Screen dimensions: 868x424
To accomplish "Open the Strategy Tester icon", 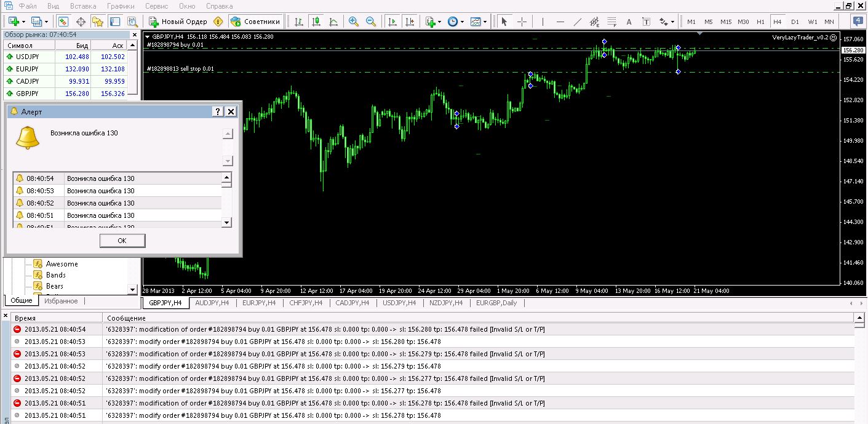I will (x=132, y=22).
